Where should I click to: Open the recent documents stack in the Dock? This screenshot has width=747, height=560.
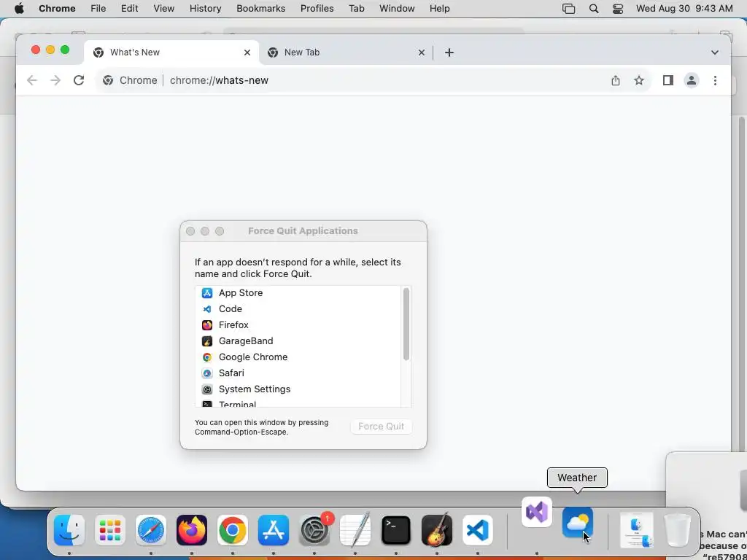coord(637,530)
